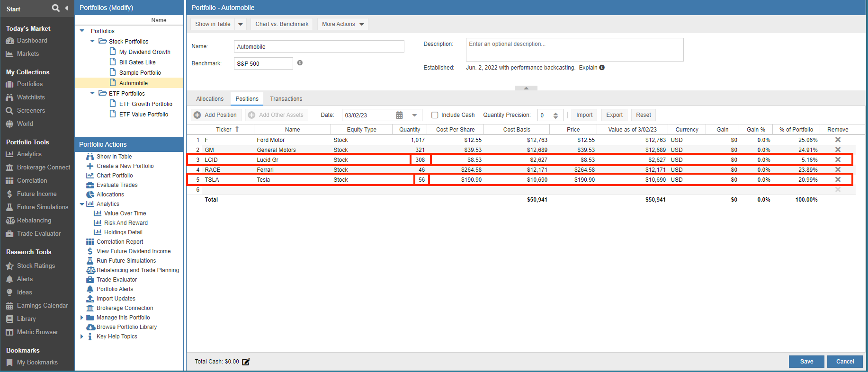Viewport: 868px width, 372px height.
Task: Click the Alerts bell icon in sidebar
Action: click(x=9, y=279)
